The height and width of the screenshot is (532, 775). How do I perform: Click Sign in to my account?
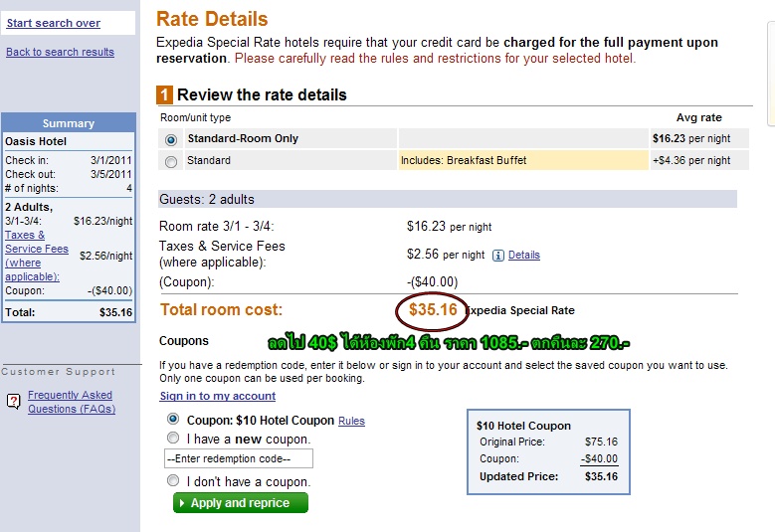(218, 396)
